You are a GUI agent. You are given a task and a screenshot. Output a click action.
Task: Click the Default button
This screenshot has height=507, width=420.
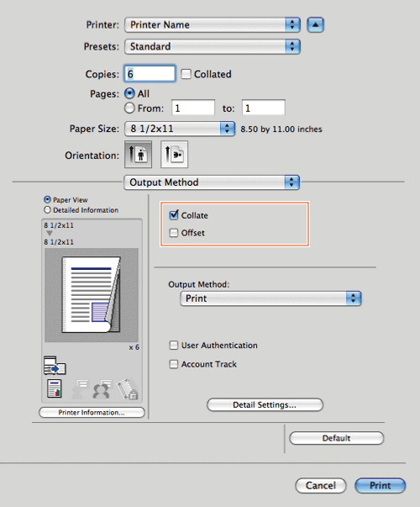click(x=337, y=438)
